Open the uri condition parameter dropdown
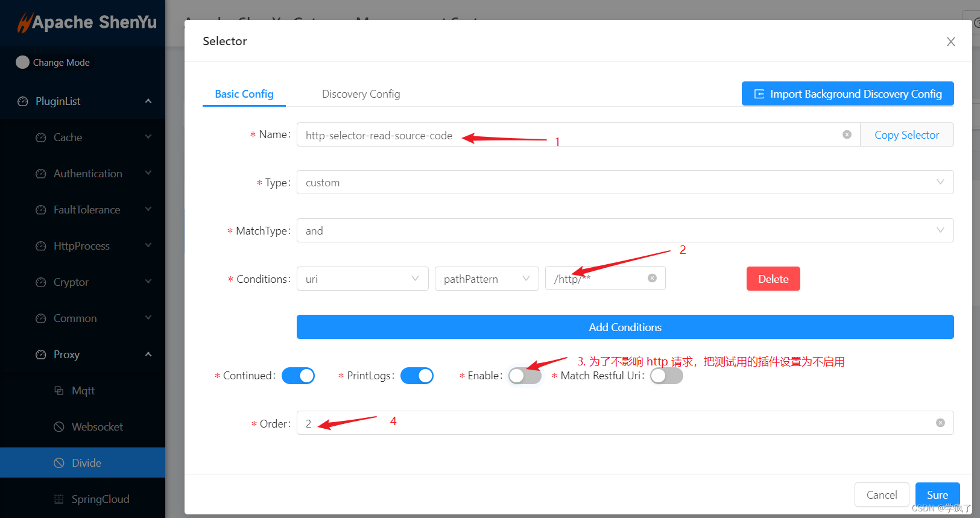The width and height of the screenshot is (980, 518). (x=362, y=279)
